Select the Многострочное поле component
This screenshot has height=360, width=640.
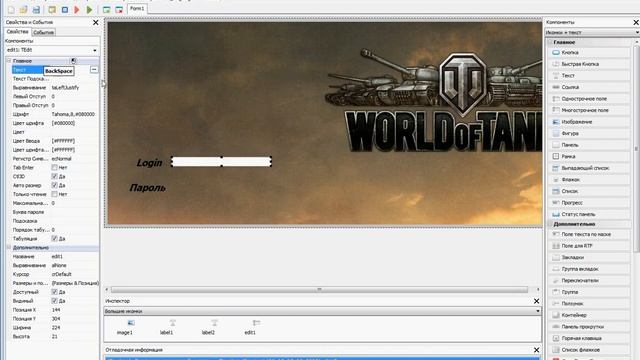[x=589, y=110]
